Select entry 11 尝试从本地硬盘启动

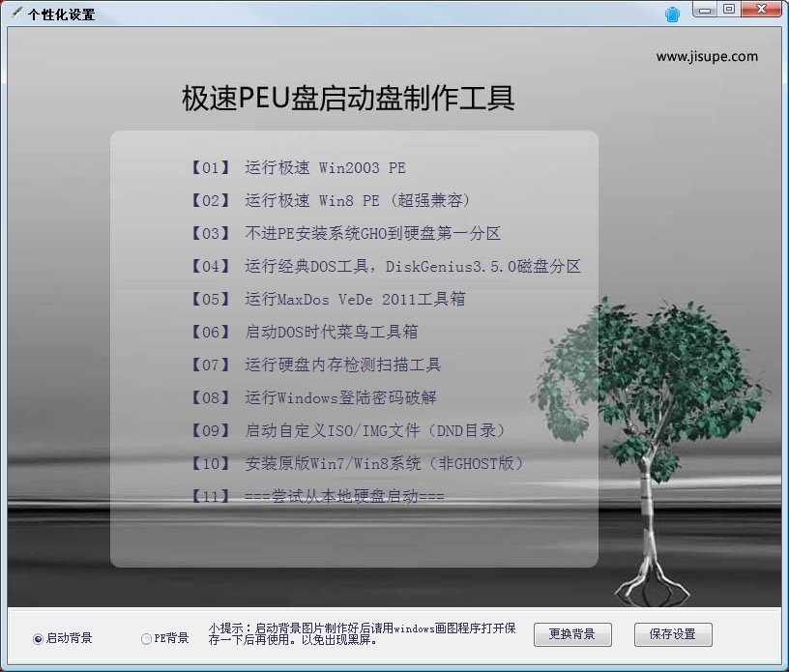(x=316, y=496)
